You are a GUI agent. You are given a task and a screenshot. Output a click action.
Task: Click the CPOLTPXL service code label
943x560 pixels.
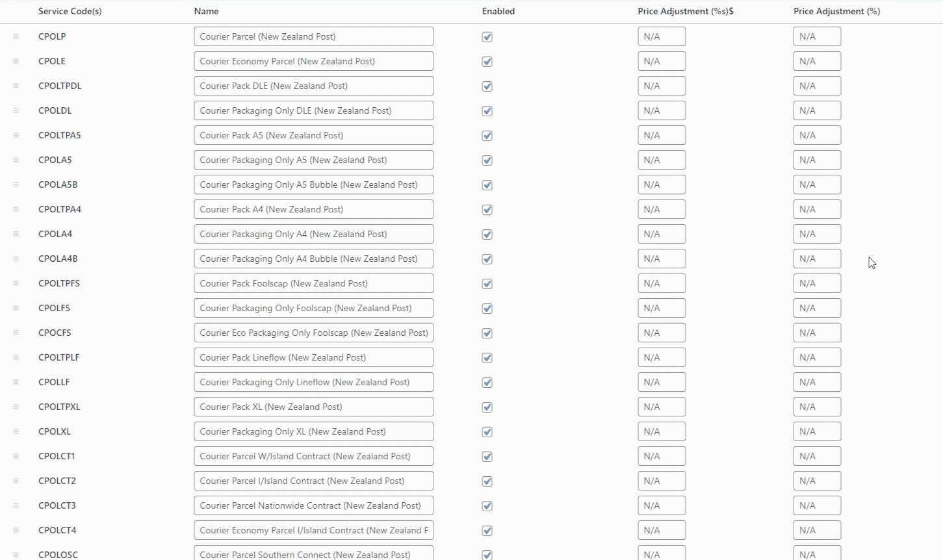(x=59, y=407)
